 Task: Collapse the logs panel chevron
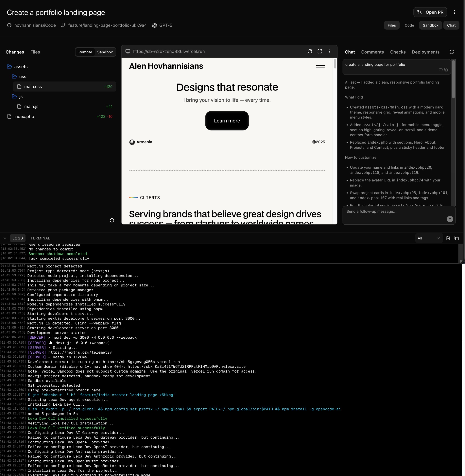(x=5, y=238)
